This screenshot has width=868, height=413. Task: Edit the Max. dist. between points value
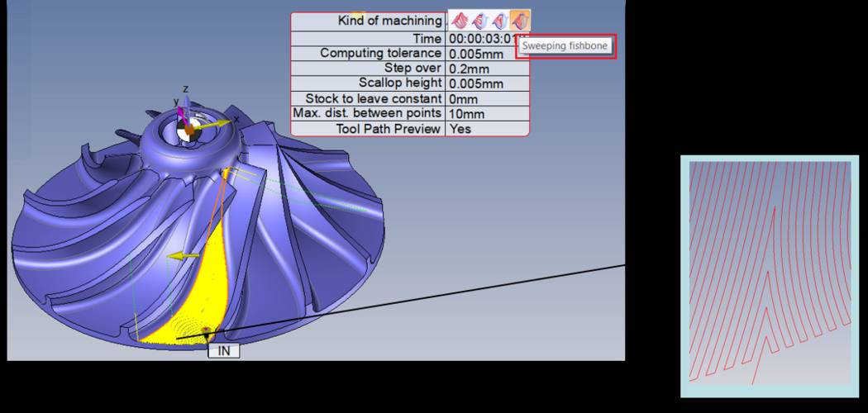pos(488,113)
